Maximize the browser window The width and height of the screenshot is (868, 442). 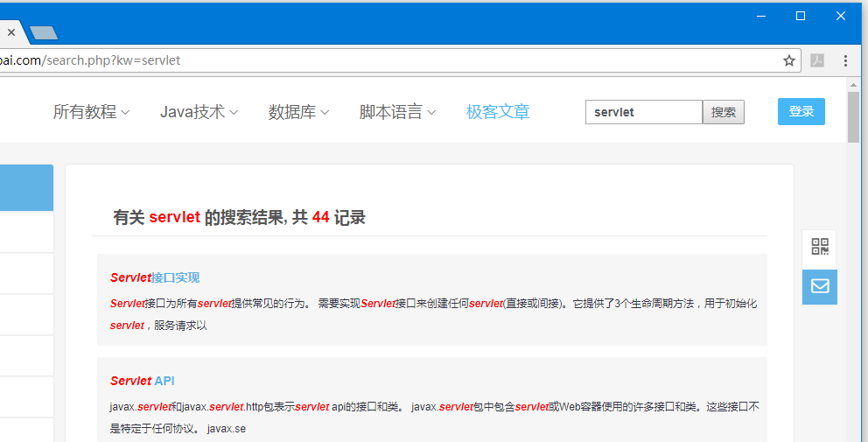point(801,16)
